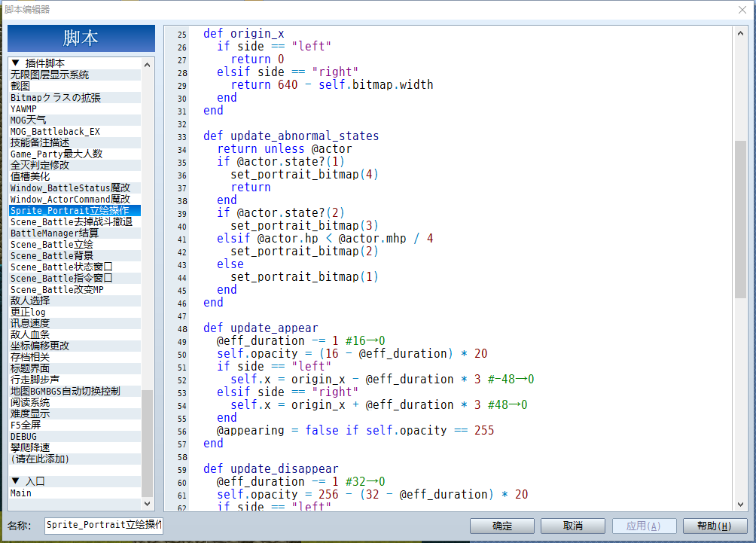Image resolution: width=756 pixels, height=543 pixels.
Task: Select Scene_Battle去掉战斗撤退 script
Action: point(75,222)
